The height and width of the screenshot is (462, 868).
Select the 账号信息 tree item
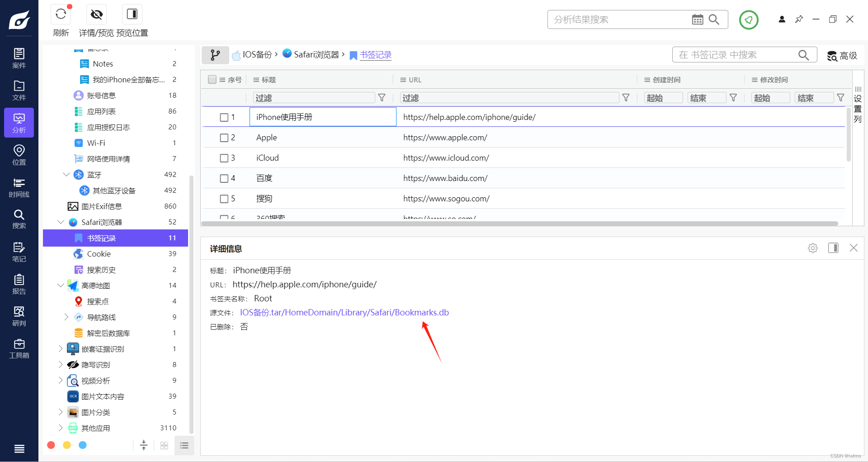pos(115,95)
